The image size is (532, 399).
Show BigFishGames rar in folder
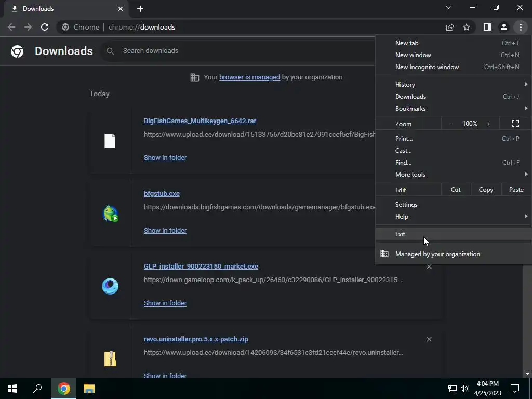[x=165, y=157]
